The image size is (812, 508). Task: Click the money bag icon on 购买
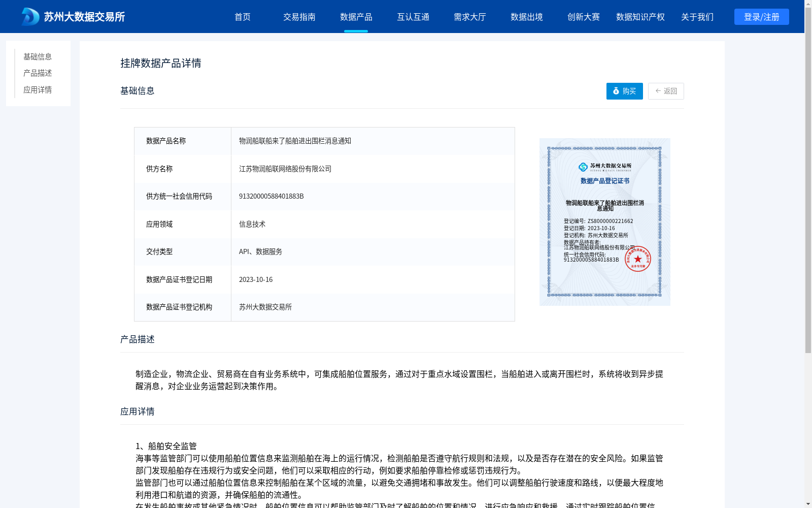[616, 91]
